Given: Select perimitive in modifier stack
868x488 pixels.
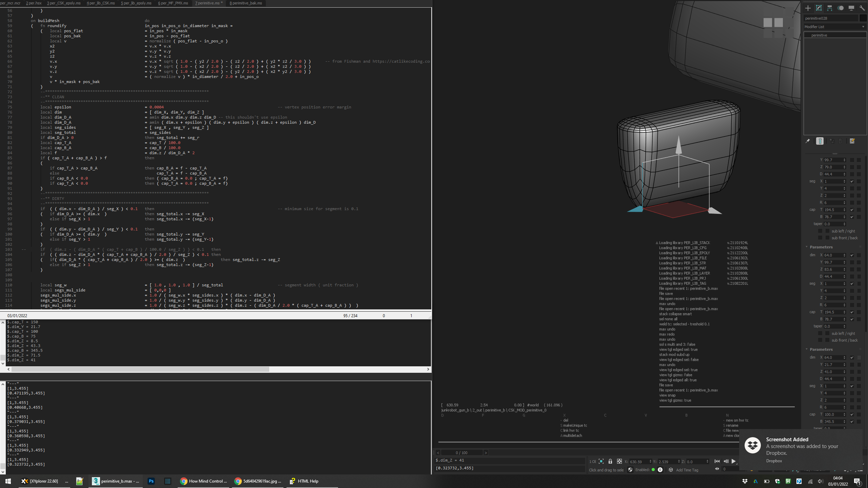Looking at the screenshot, I should click(x=834, y=35).
